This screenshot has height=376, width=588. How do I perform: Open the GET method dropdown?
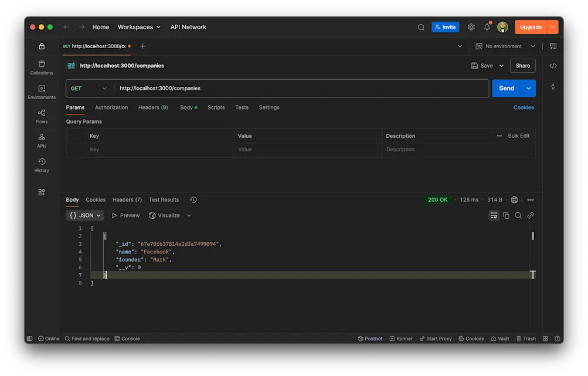tap(89, 89)
